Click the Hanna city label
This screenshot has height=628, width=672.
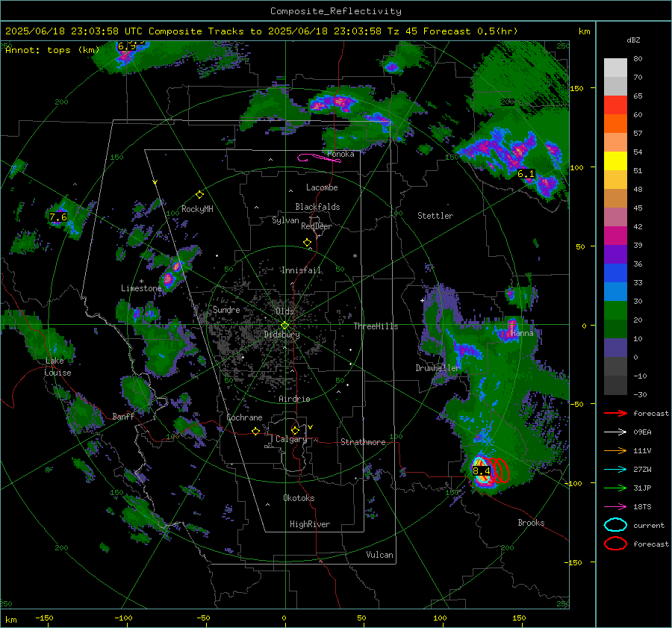pyautogui.click(x=522, y=333)
